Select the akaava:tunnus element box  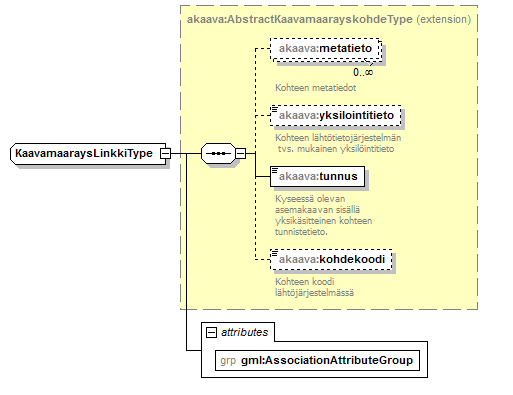point(317,176)
